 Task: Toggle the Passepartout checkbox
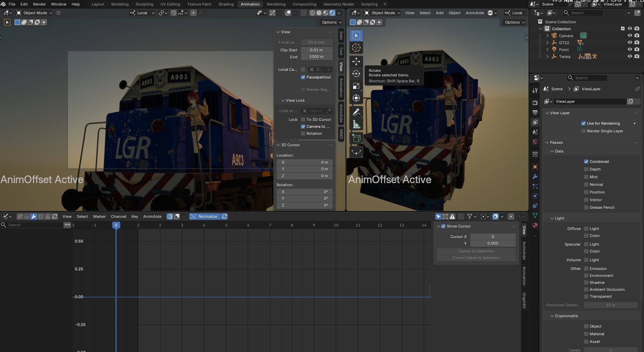303,77
